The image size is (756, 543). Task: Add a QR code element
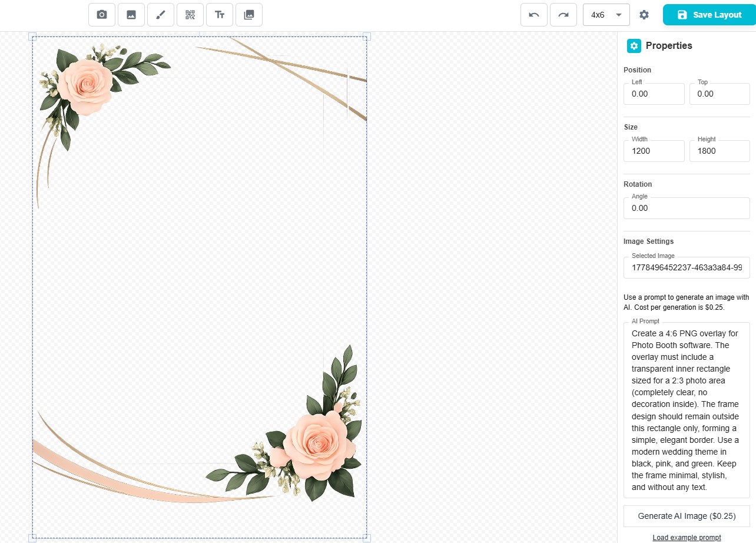pos(190,15)
